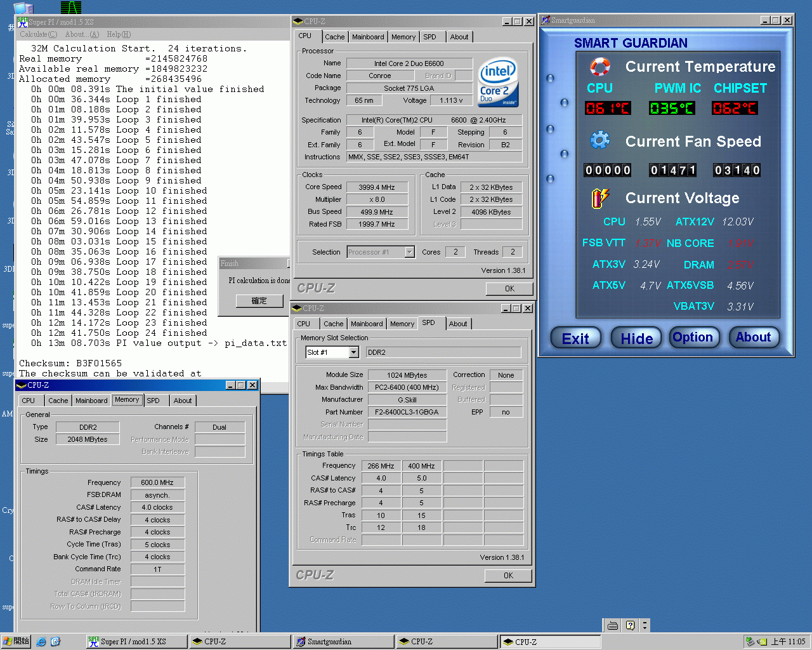This screenshot has width=812, height=650.
Task: Click the Hide button in Smart Guardian
Action: point(636,338)
